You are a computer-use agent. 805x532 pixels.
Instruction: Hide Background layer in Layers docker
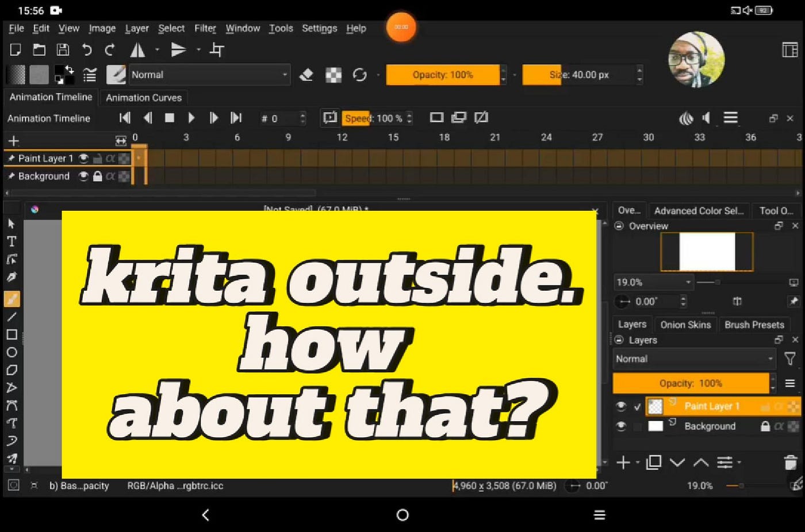(x=621, y=426)
